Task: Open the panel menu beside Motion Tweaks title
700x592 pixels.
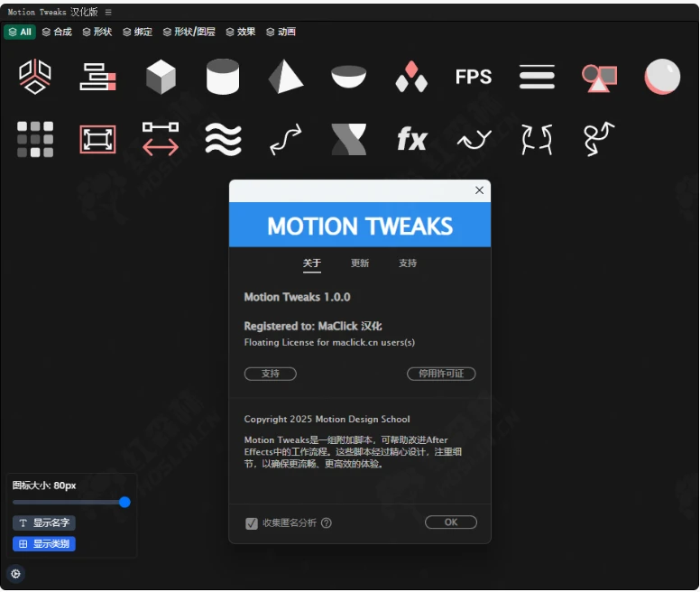Action: tap(108, 12)
